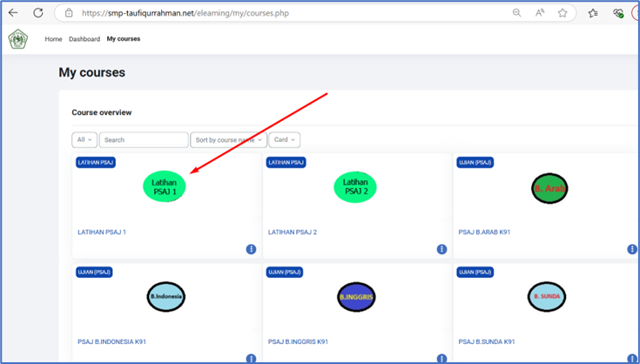Go to the Home menu item
Screen dimensions: 640x364
coord(53,39)
